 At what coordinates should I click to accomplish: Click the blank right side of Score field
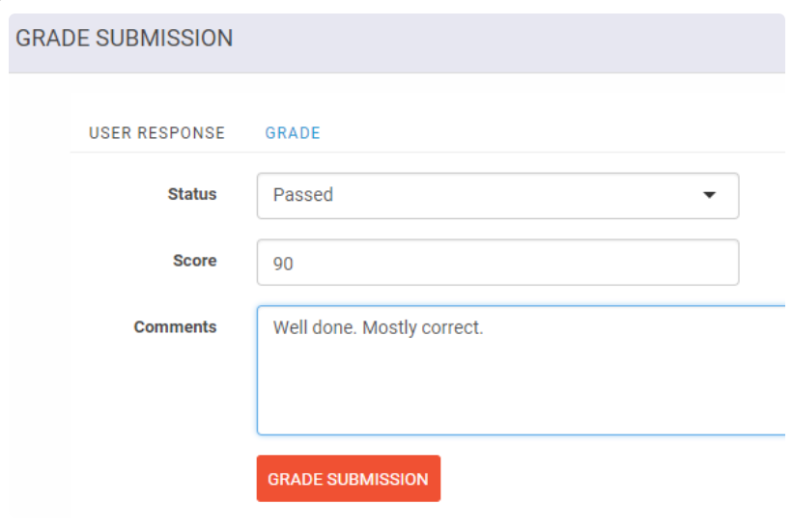555,263
